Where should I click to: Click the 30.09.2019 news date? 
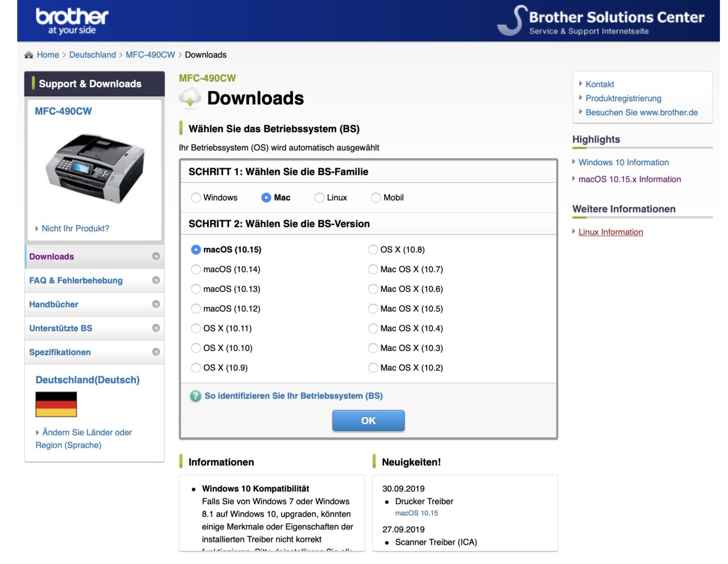point(403,489)
